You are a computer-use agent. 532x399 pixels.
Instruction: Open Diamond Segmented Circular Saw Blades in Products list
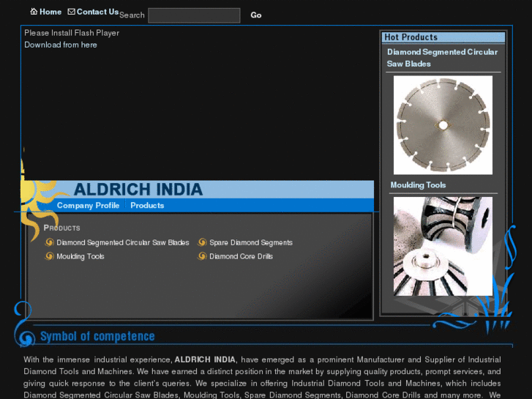(123, 242)
